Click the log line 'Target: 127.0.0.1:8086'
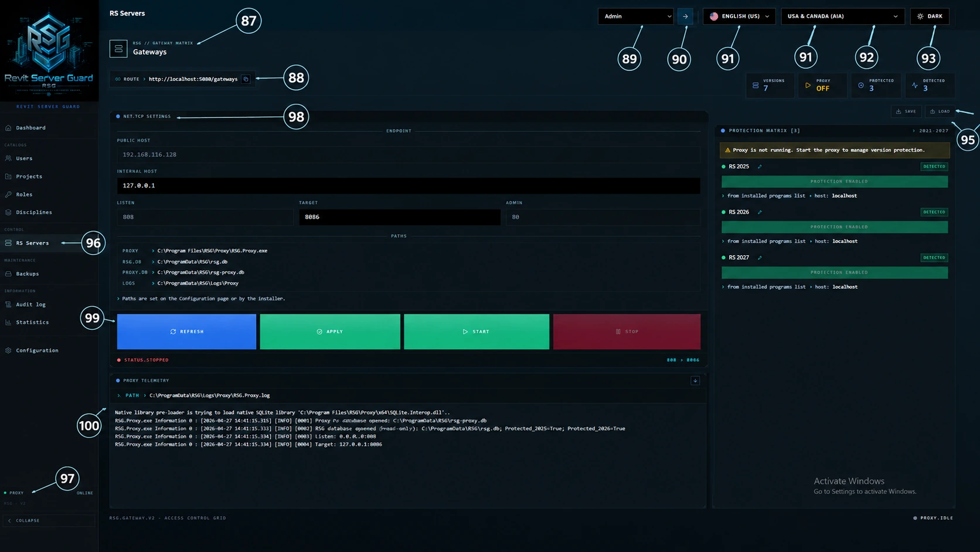The image size is (980, 552). (x=249, y=445)
